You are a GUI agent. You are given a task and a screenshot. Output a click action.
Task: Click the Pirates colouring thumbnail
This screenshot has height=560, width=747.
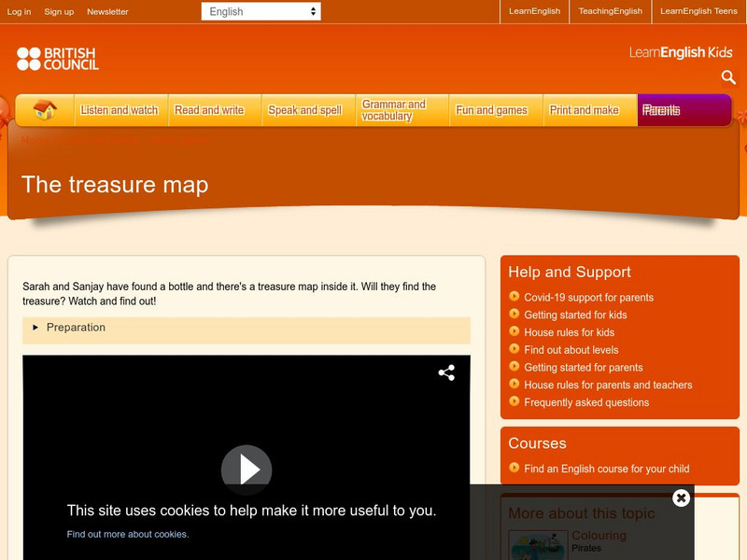(539, 545)
